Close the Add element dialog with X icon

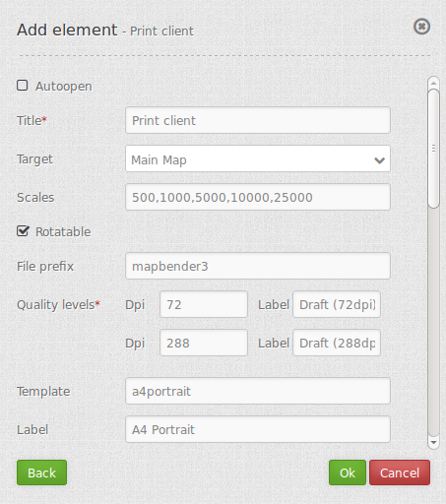click(421, 27)
